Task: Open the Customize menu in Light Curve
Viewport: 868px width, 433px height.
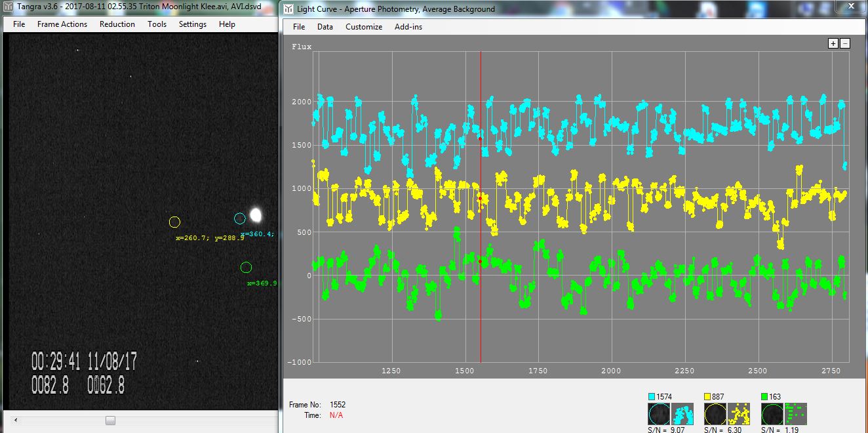Action: click(364, 27)
